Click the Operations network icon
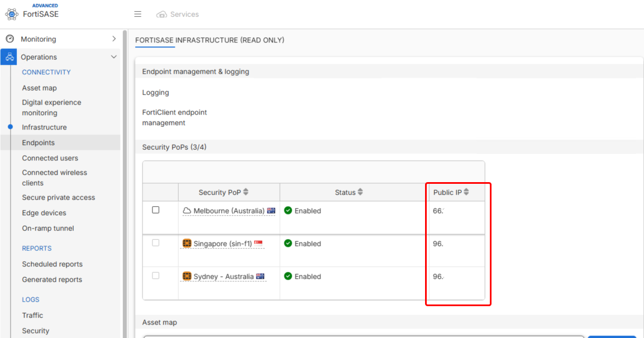 click(x=9, y=57)
